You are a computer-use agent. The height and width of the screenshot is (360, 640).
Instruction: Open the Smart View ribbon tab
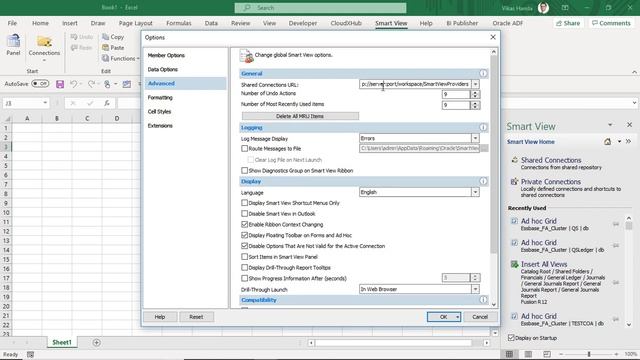click(x=391, y=23)
